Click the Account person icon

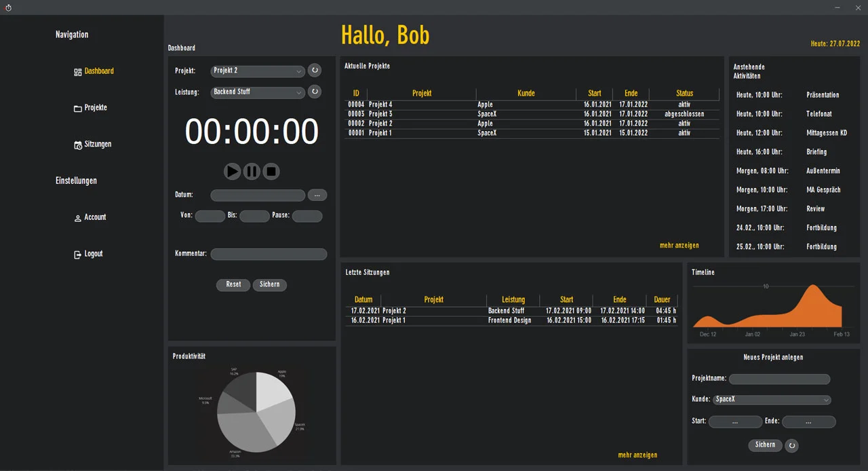click(x=78, y=216)
